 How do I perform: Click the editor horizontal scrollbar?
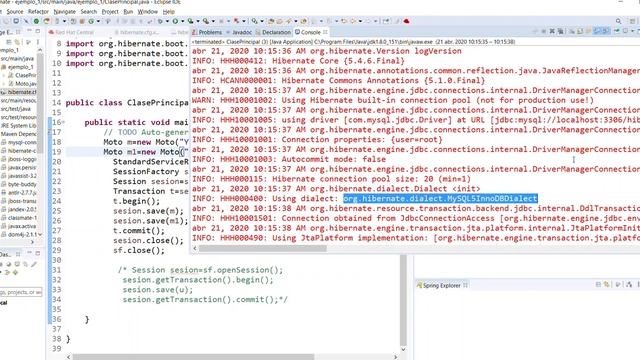tap(193, 357)
